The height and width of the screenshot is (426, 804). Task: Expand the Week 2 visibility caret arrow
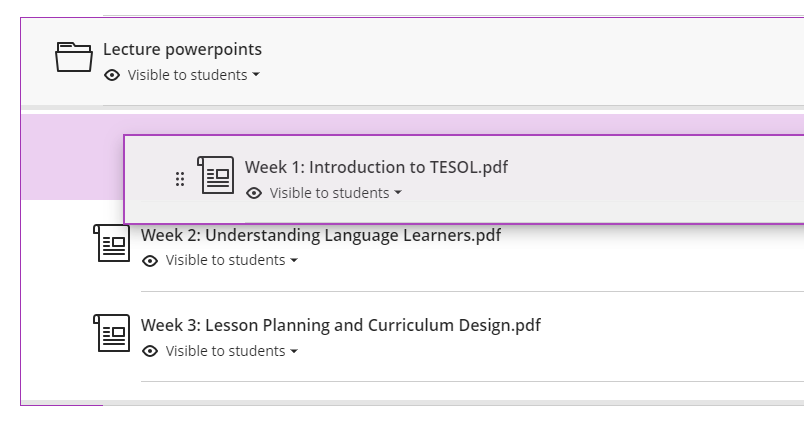pos(294,261)
